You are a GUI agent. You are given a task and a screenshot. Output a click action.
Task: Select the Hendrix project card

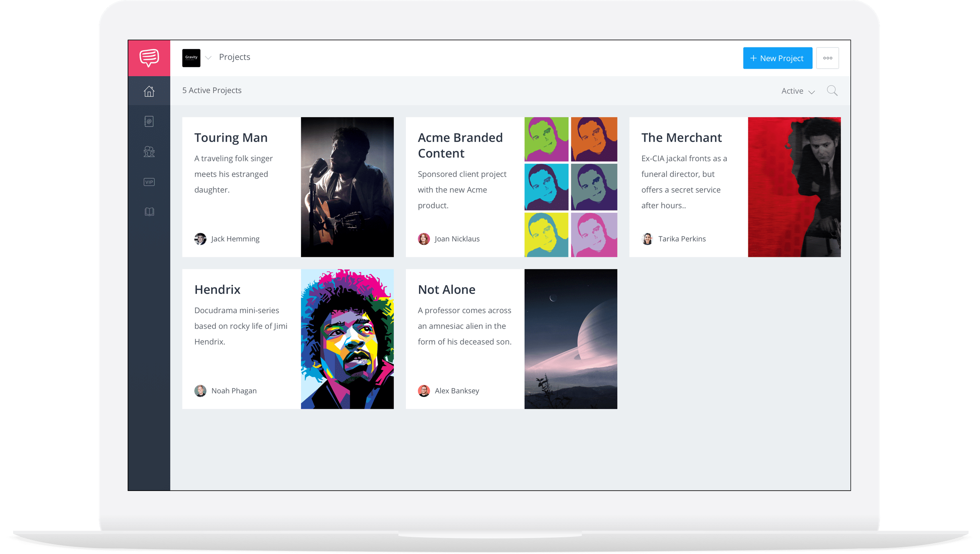coord(288,339)
